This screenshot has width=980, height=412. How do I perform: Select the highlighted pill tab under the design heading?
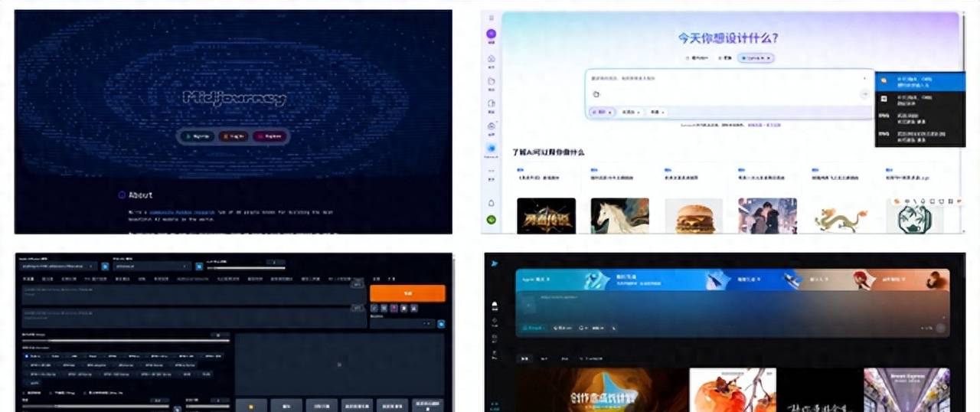756,58
